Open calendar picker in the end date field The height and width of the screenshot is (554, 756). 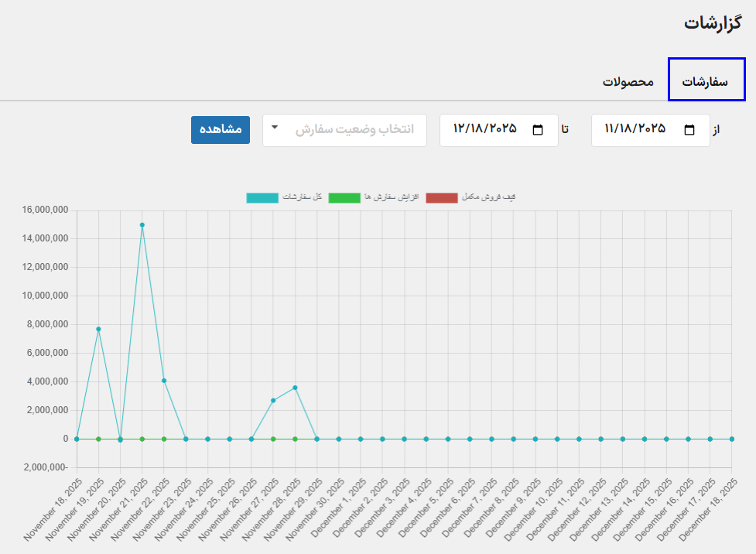point(538,130)
